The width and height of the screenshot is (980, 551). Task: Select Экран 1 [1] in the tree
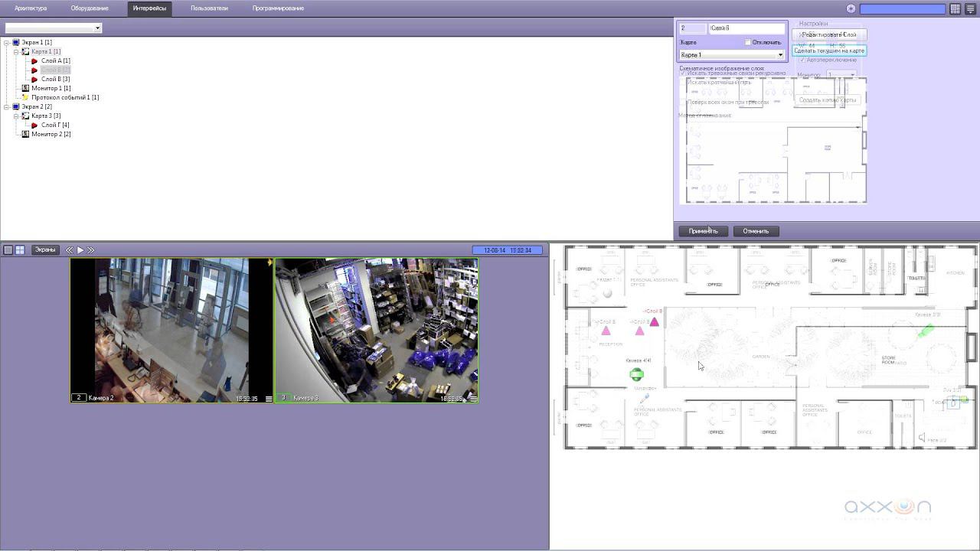tap(37, 42)
